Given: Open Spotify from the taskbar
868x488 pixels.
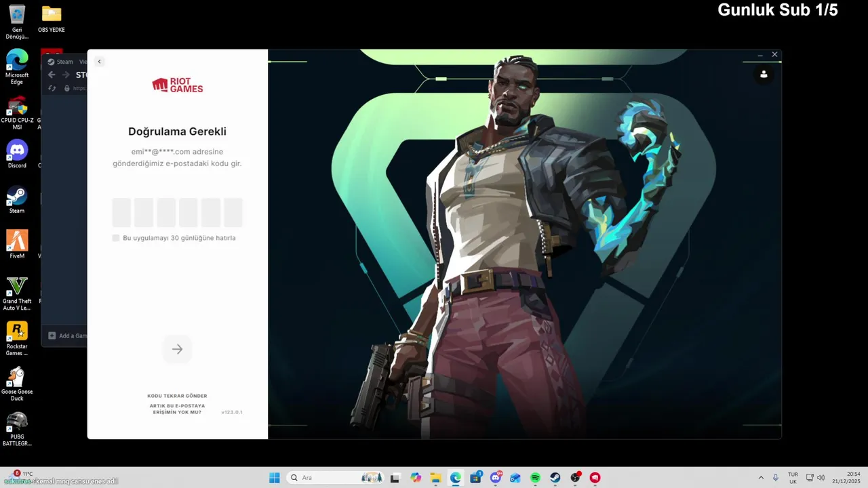Looking at the screenshot, I should [535, 478].
